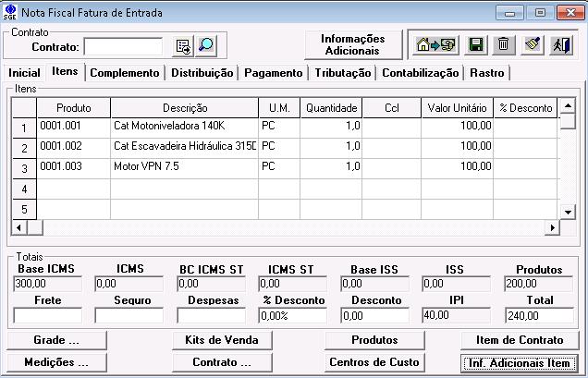Viewport: 588px width, 378px height.
Task: Select row 2 header in items grid
Action: (x=25, y=148)
